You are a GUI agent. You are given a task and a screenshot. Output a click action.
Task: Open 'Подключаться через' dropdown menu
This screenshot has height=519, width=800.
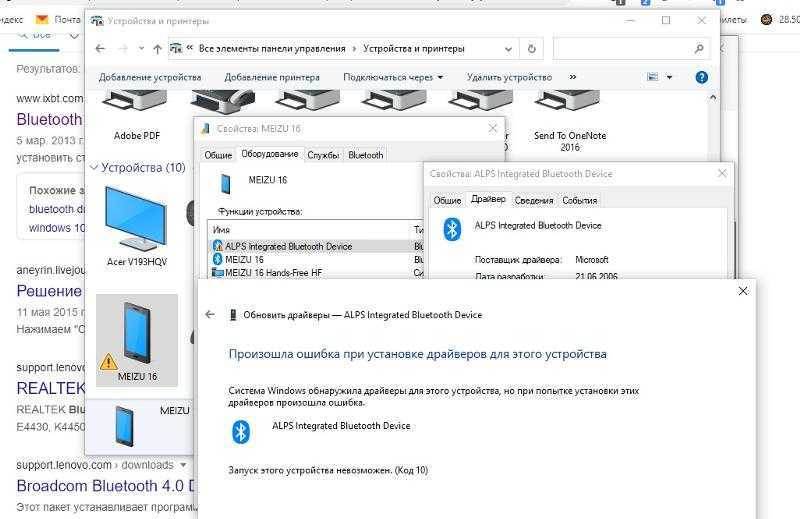(x=393, y=78)
